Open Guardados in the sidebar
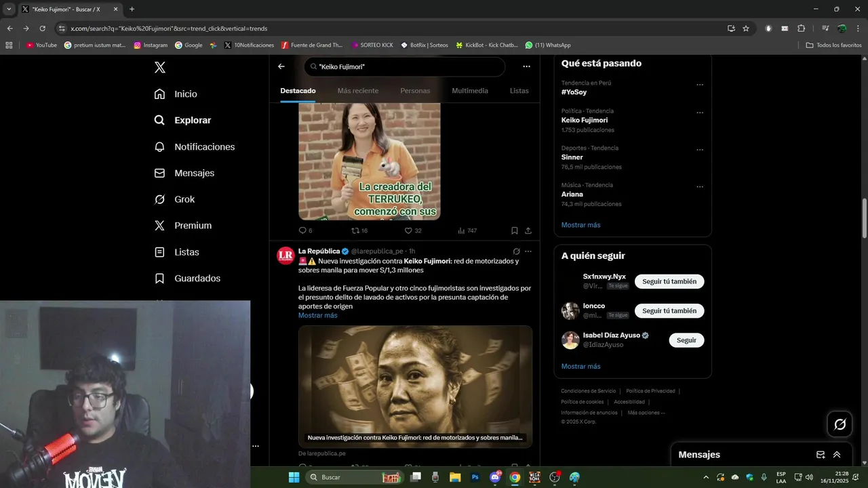 point(187,279)
